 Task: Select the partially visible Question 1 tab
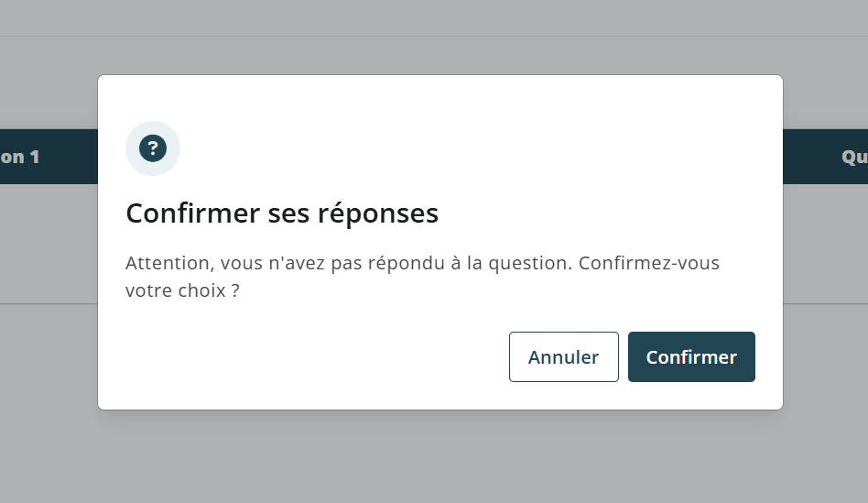point(20,157)
